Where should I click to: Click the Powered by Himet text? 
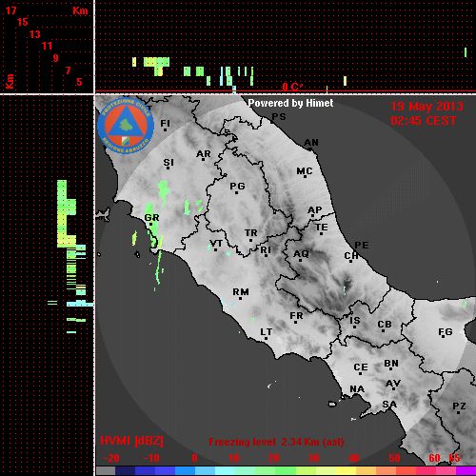point(290,103)
